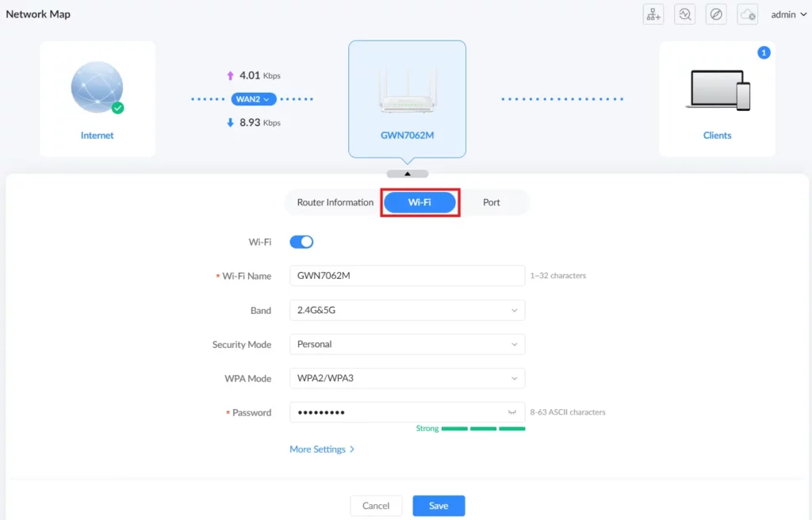
Task: Focus the Password input field
Action: click(x=407, y=412)
